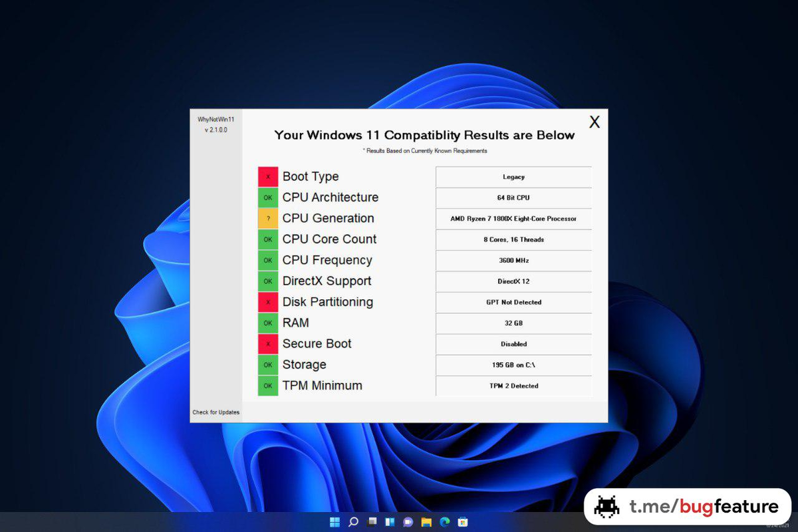
Task: Click the green OK status beside RAM
Action: tap(268, 323)
